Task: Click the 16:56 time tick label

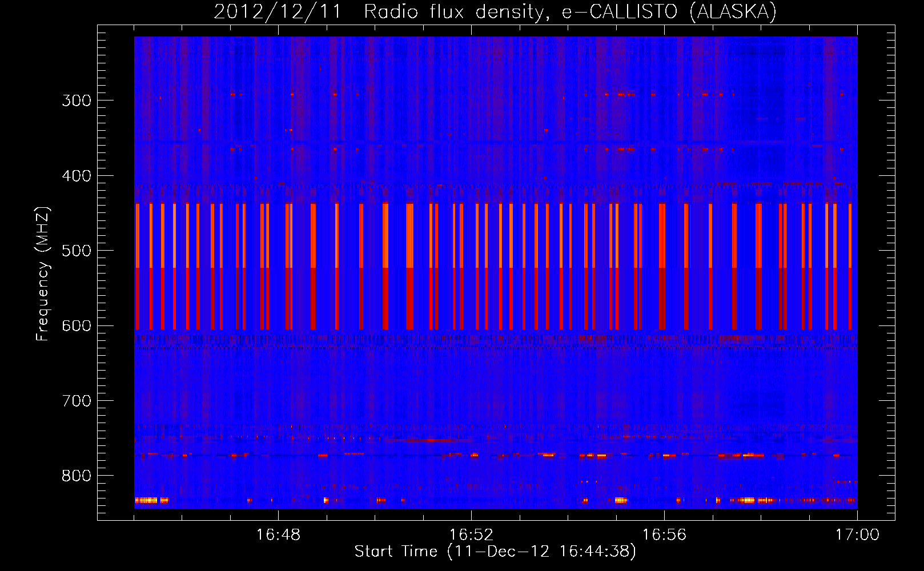Action: tap(664, 535)
